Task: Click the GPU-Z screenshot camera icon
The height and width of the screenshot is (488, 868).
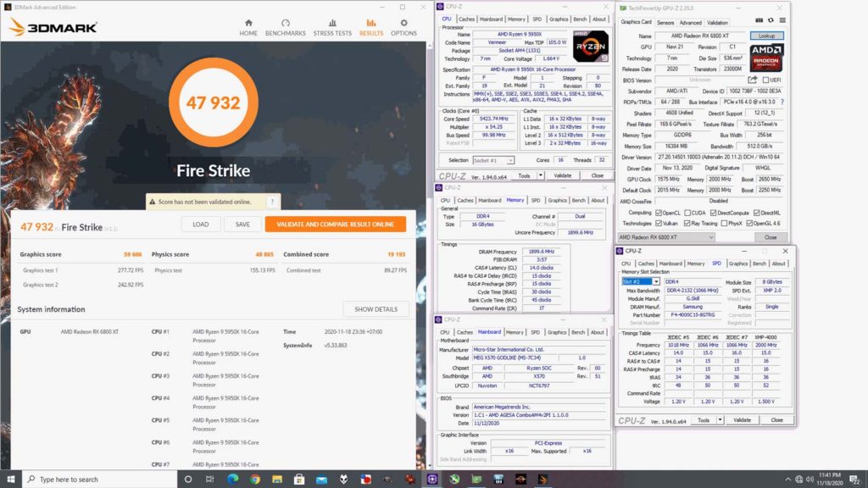Action: pos(760,20)
